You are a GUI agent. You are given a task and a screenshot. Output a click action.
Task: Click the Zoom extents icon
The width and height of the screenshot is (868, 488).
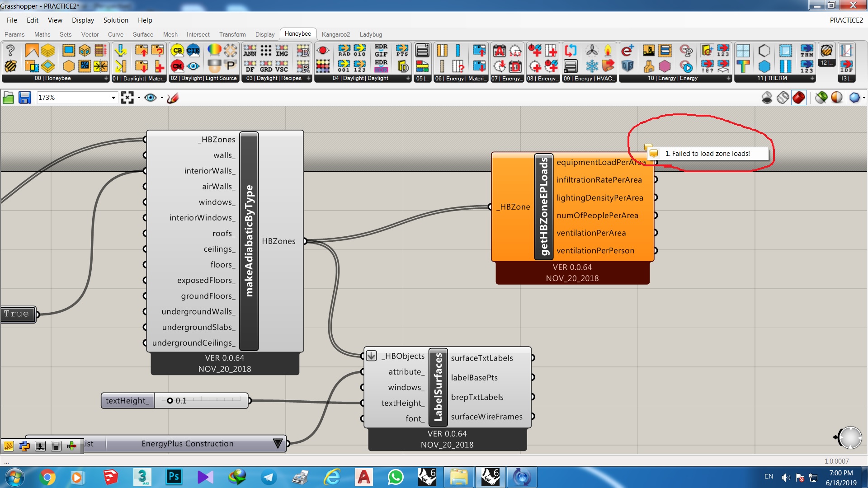click(127, 98)
